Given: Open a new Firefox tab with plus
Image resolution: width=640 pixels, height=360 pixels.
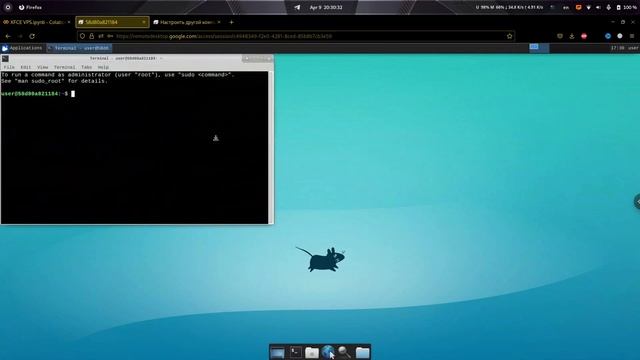Looking at the screenshot, I should 231,22.
